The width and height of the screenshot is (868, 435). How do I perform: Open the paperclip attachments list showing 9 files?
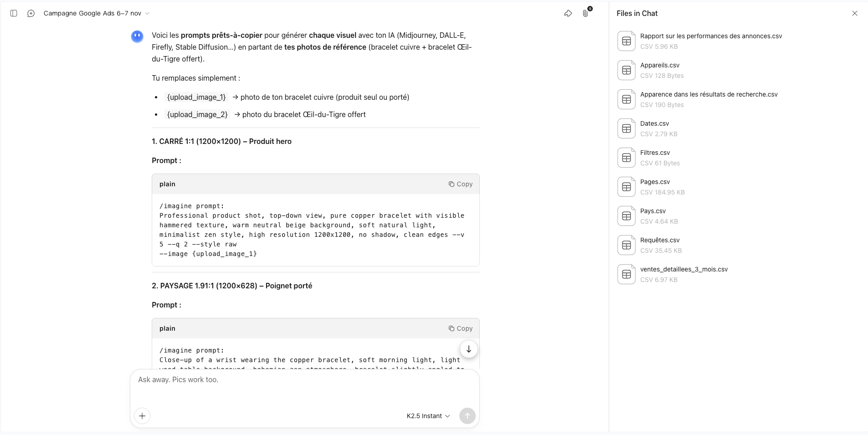tap(586, 13)
